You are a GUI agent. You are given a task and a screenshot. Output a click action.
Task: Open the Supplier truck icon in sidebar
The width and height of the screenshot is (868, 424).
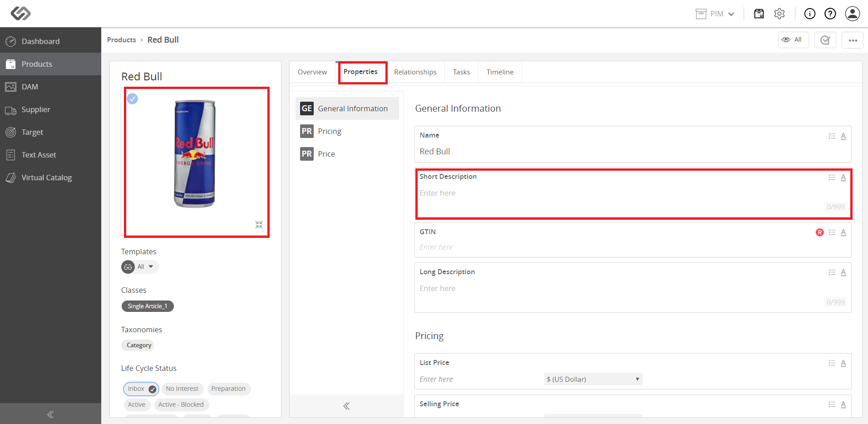coord(11,110)
